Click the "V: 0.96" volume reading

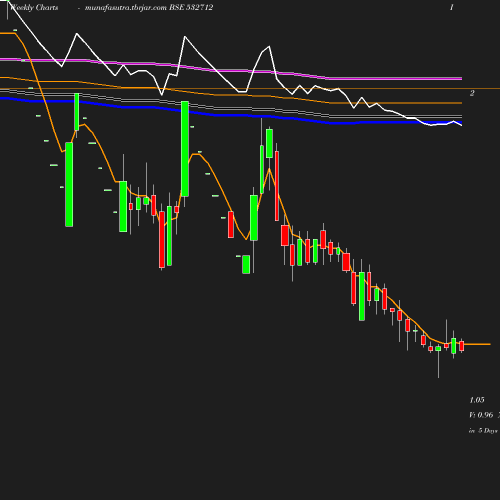pos(481,415)
